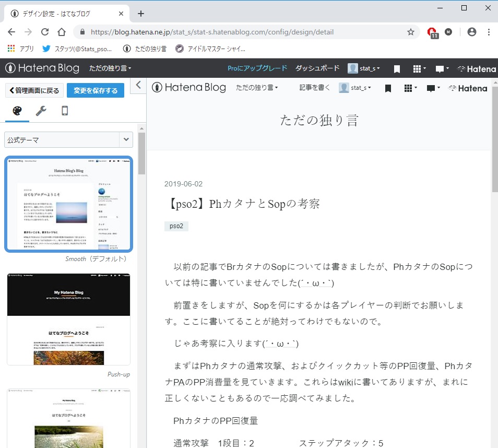This screenshot has width=498, height=448.
Task: Expand the ただの独り言 menu in preview
Action: click(257, 87)
